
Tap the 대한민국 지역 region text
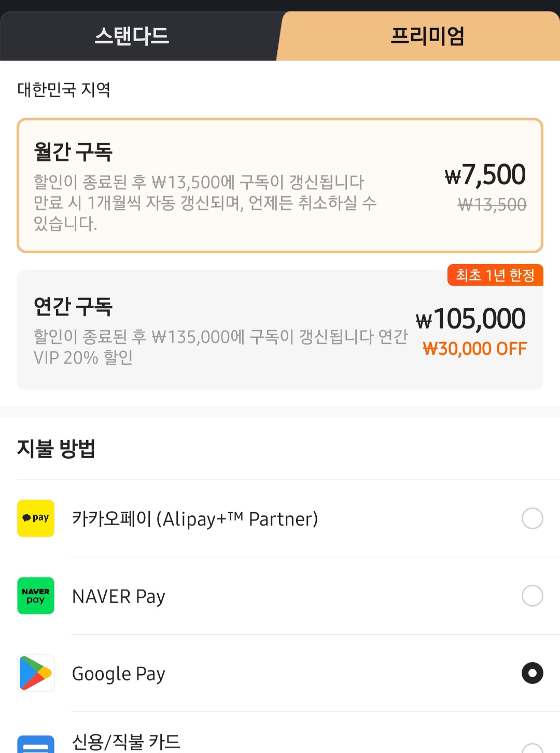[x=64, y=89]
